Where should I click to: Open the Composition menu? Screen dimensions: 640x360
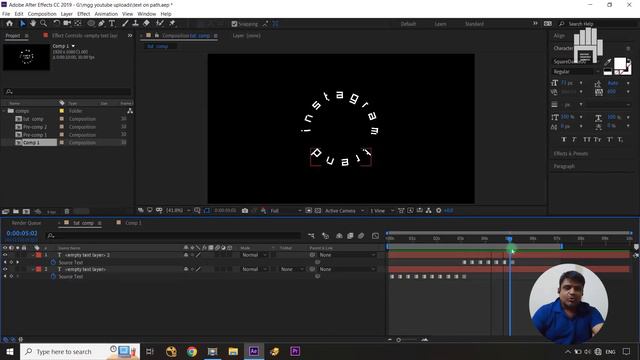click(x=42, y=14)
